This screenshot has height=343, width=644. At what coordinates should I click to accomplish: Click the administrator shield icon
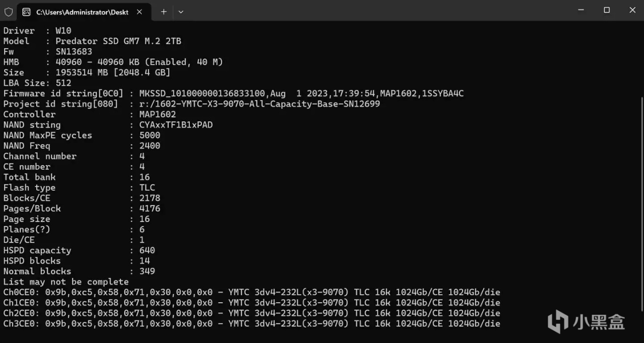tap(9, 12)
